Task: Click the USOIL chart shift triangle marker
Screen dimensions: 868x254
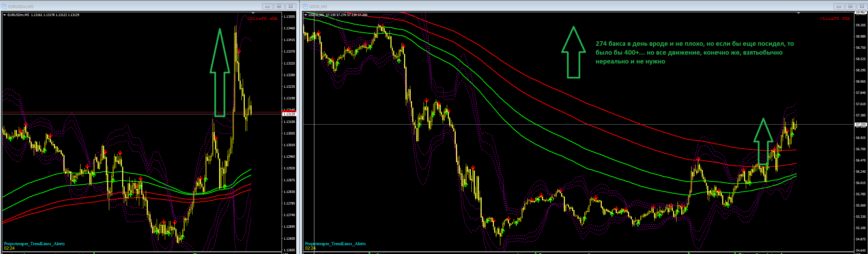Action: click(798, 13)
